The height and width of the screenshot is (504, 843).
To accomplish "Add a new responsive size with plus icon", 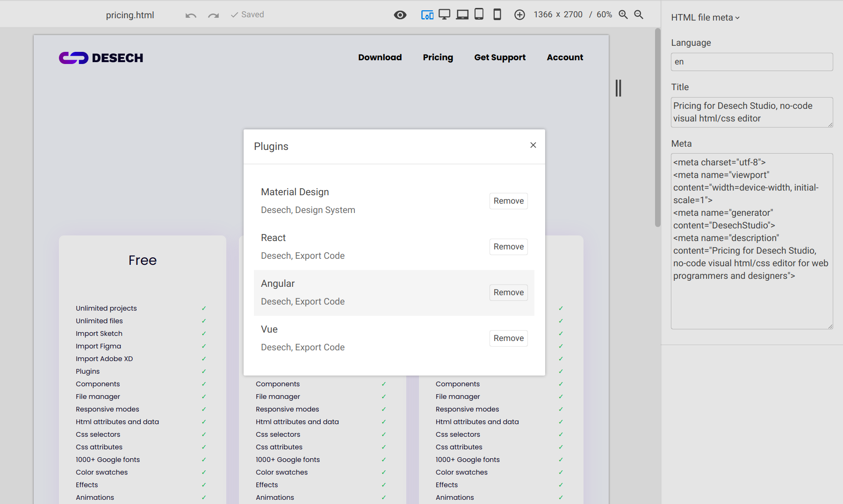I will tap(519, 15).
